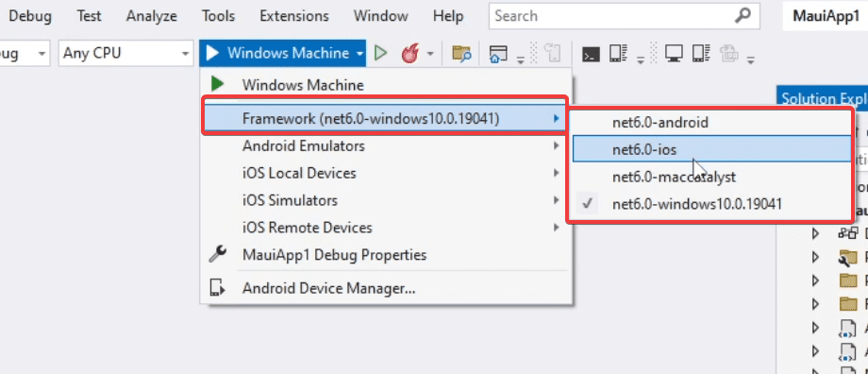The height and width of the screenshot is (374, 868).
Task: Start without debugging using the green outline play icon
Action: pyautogui.click(x=380, y=54)
